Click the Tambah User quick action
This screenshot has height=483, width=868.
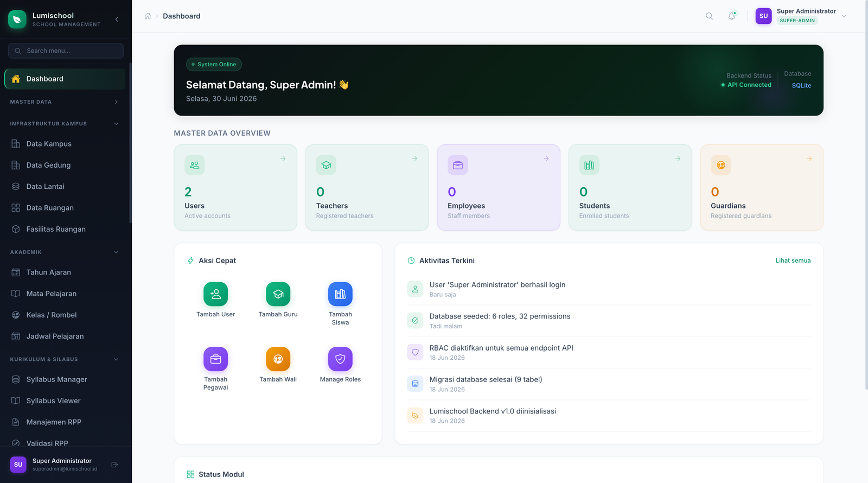[x=216, y=300]
